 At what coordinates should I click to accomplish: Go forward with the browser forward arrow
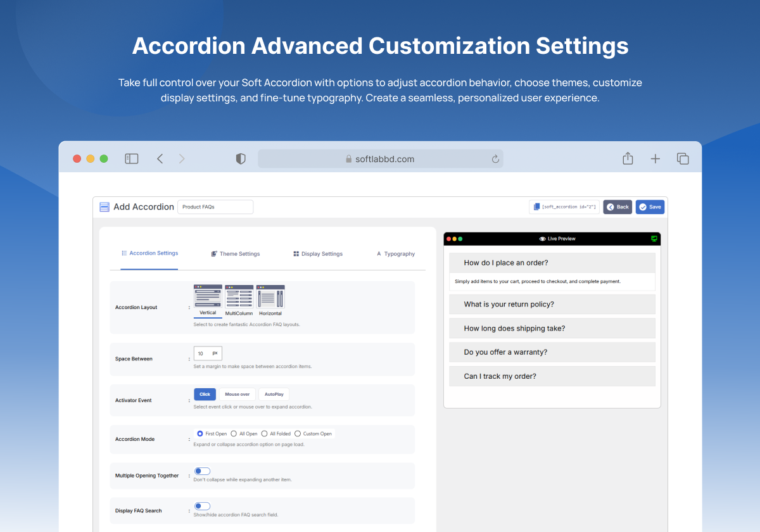[x=182, y=159]
